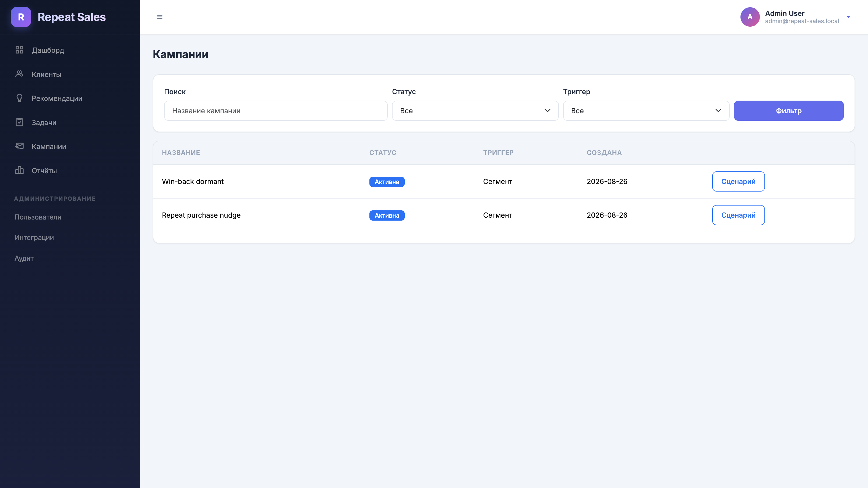Click the Клиенты people icon

pos(20,74)
